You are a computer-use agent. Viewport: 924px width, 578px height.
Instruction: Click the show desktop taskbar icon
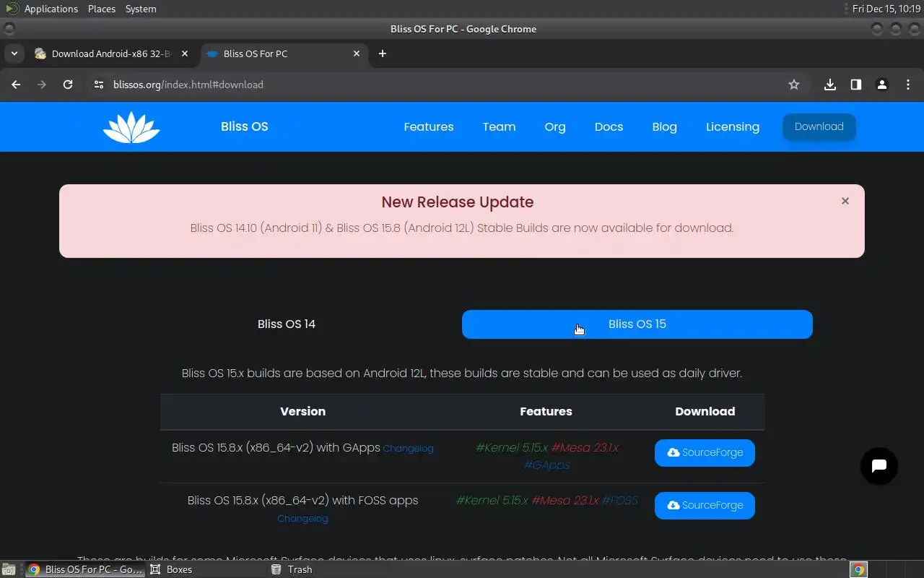[x=8, y=569]
